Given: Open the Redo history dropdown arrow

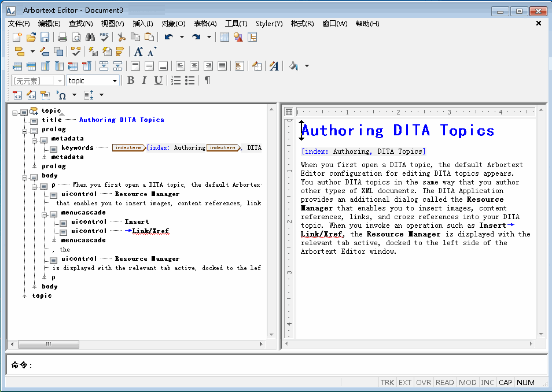Looking at the screenshot, I should [x=209, y=37].
